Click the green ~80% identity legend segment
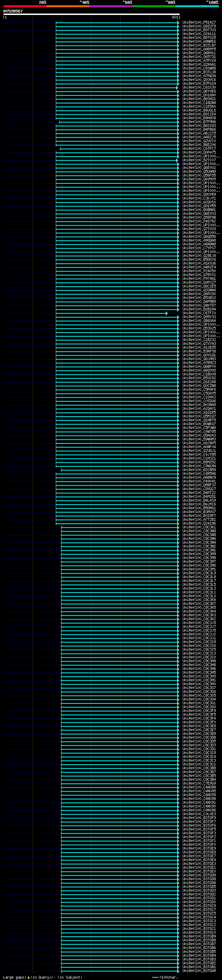Screen dimensions: 222x980 point(154,6)
